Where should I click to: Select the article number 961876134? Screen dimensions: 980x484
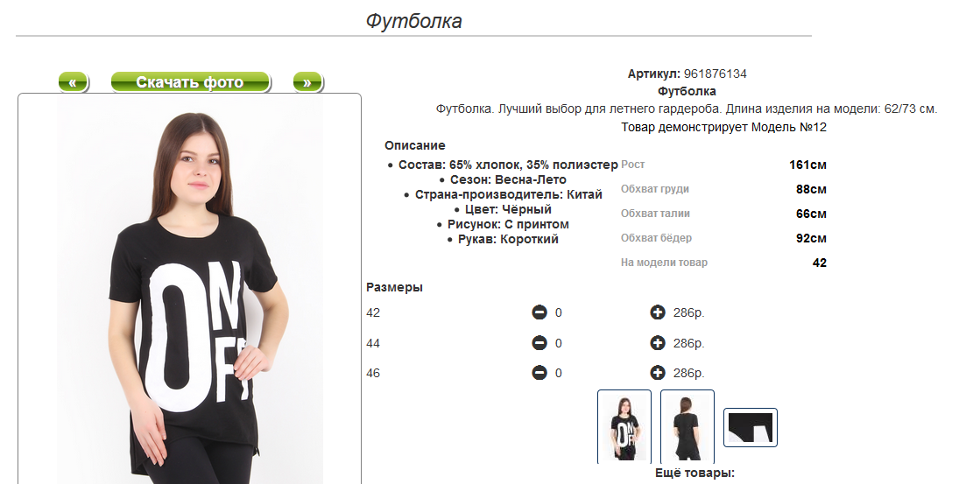[x=715, y=74]
